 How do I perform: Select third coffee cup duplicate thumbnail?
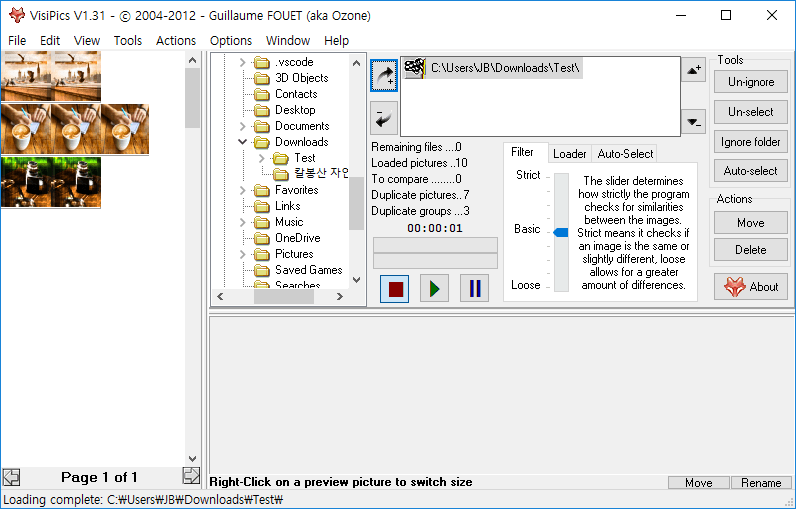[125, 129]
